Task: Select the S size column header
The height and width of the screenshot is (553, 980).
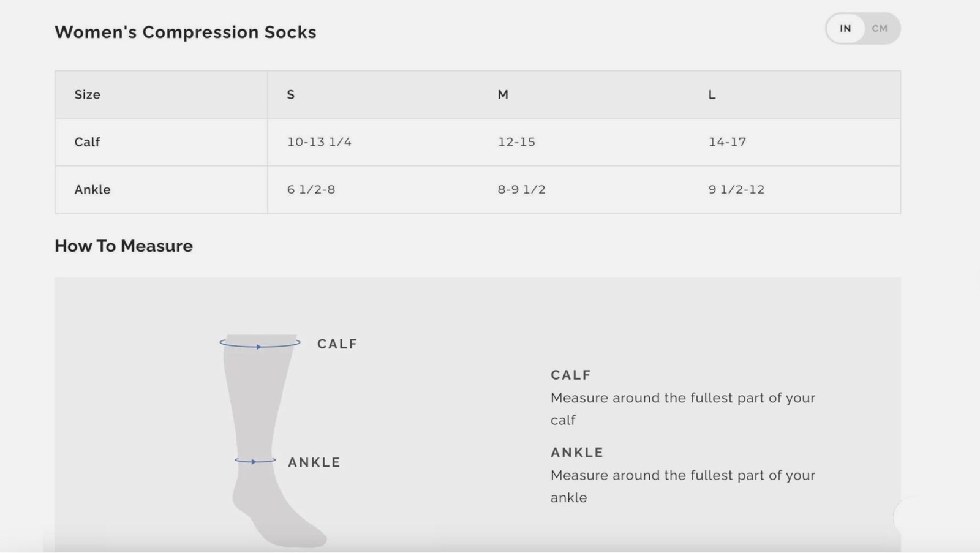Action: 291,95
